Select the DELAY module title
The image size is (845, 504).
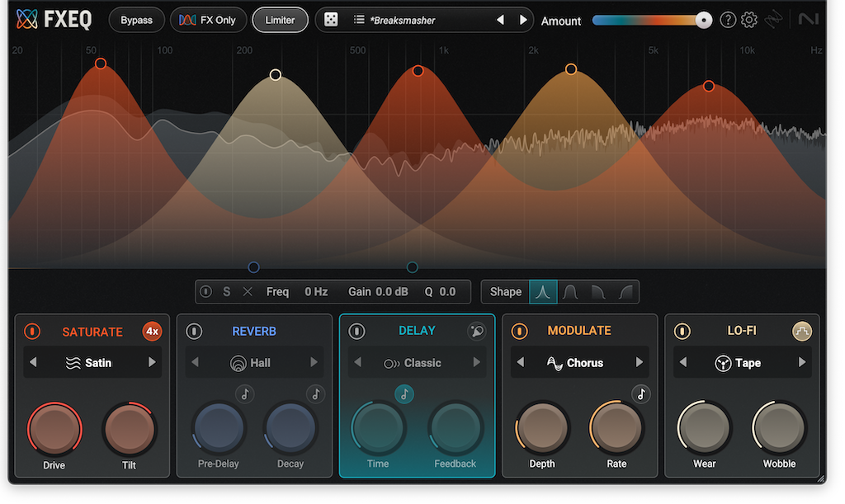click(x=417, y=331)
